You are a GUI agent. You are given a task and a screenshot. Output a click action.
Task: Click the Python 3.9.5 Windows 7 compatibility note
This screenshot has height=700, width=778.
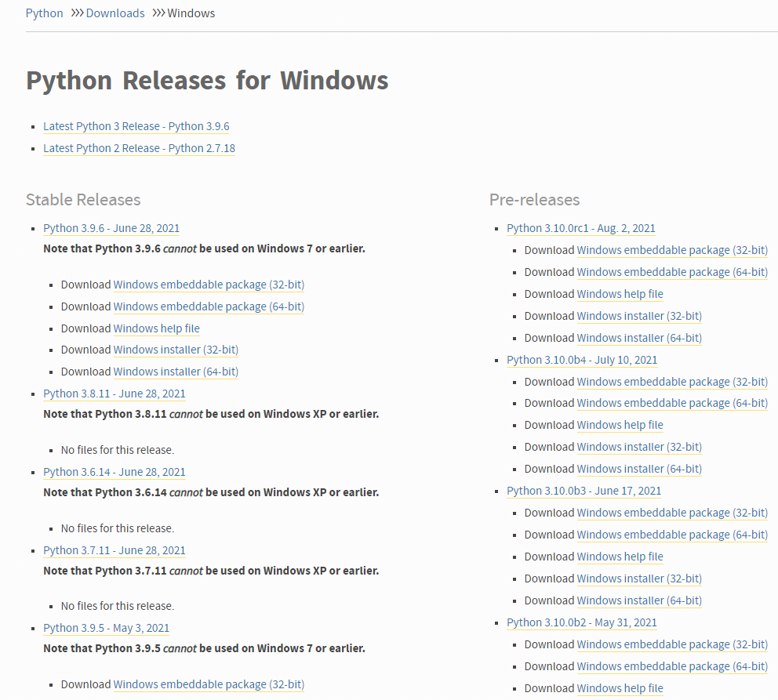pos(204,648)
